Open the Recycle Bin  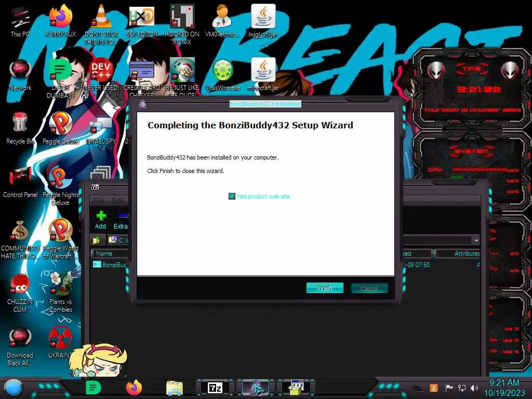[20, 128]
